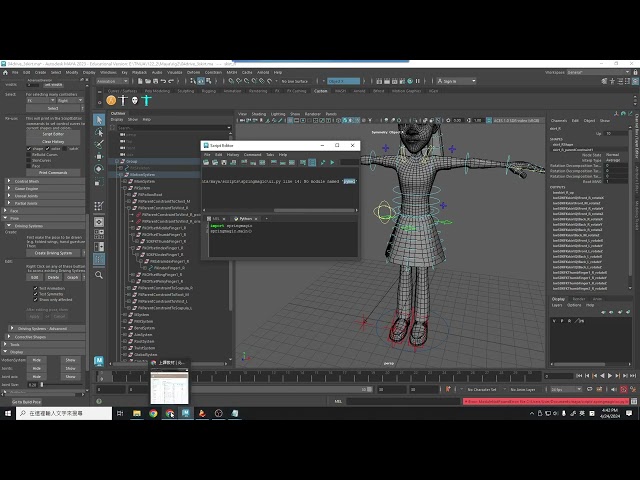Click the Task View icon in the taskbar
The width and height of the screenshot is (640, 480).
click(x=120, y=413)
